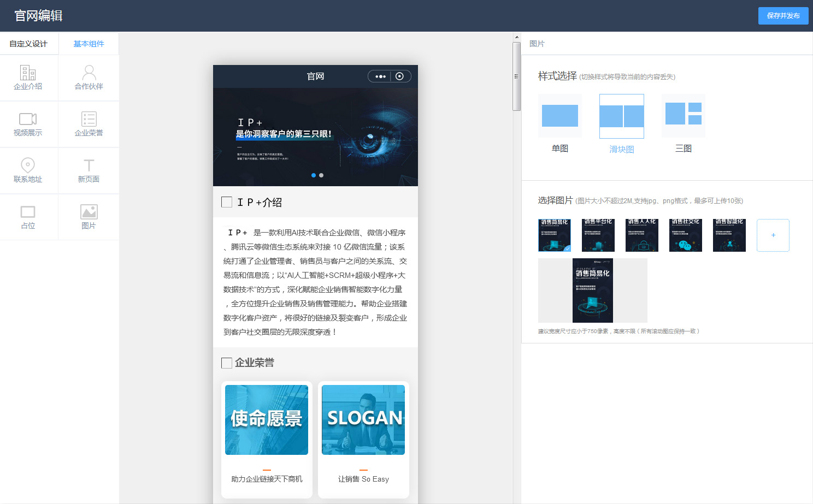
Task: Insert the 企业荣誉 honors list component
Action: tap(89, 124)
